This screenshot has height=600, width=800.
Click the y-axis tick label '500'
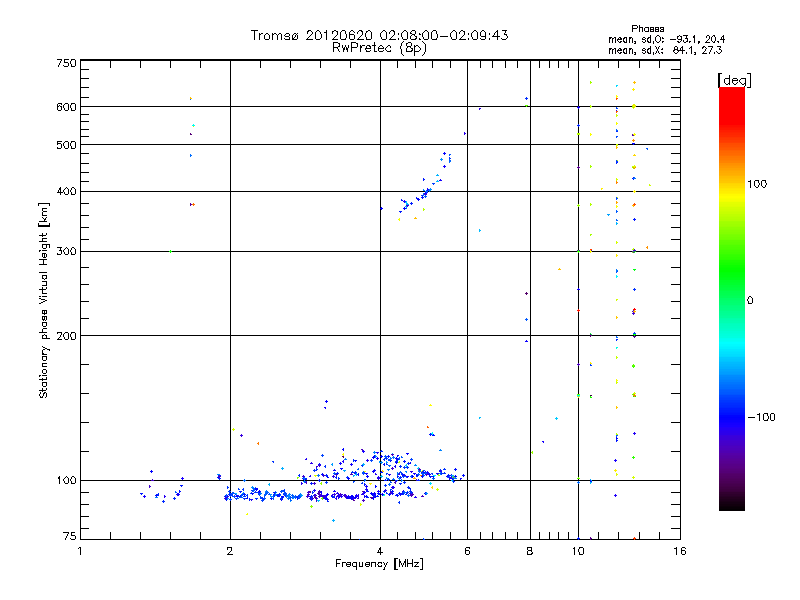click(66, 145)
